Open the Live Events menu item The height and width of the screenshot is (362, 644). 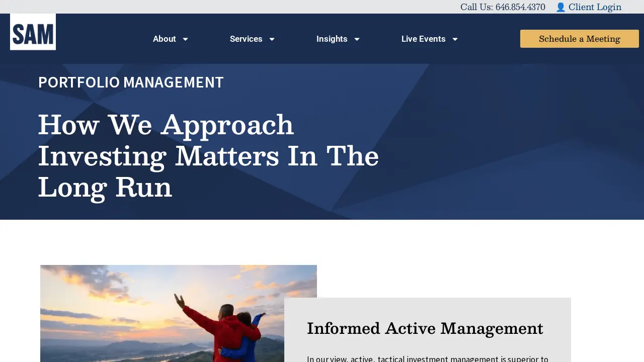point(424,39)
